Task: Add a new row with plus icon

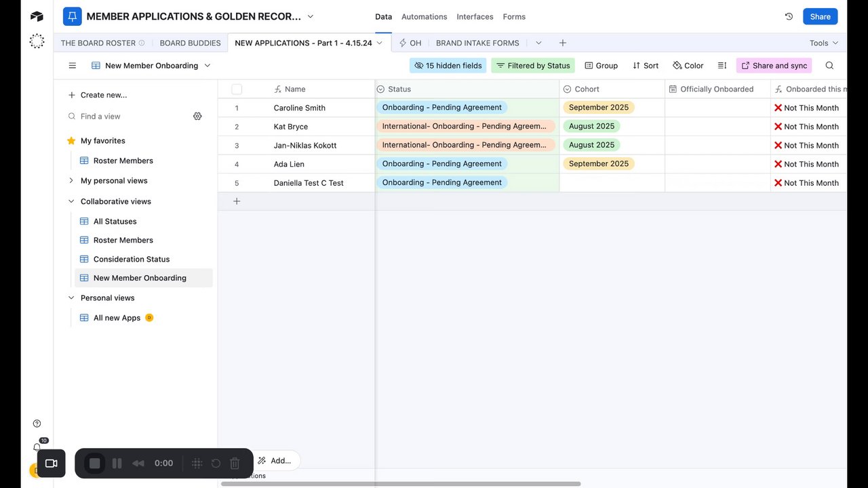Action: click(237, 201)
